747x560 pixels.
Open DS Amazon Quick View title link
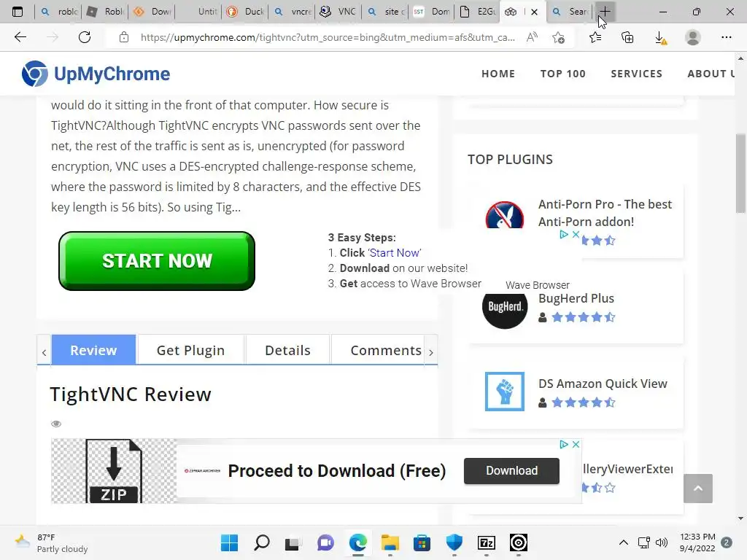[x=603, y=384]
